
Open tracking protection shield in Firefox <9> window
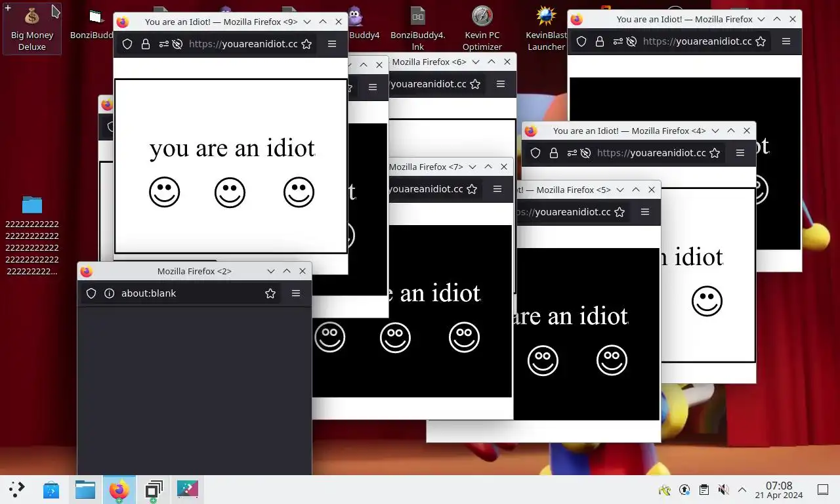128,44
